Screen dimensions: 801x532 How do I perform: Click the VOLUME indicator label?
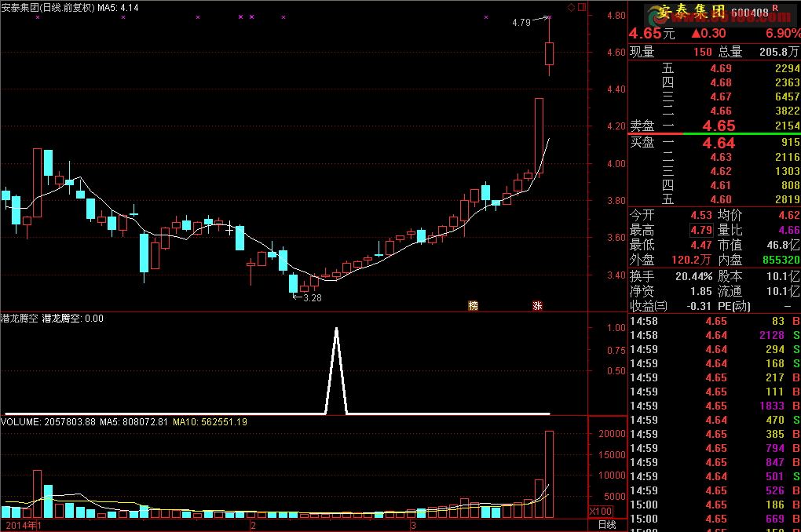point(21,422)
